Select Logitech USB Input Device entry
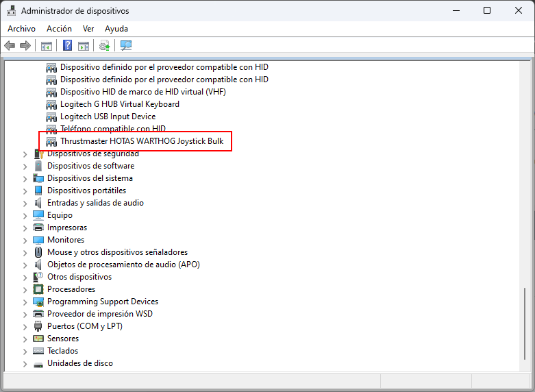 108,117
